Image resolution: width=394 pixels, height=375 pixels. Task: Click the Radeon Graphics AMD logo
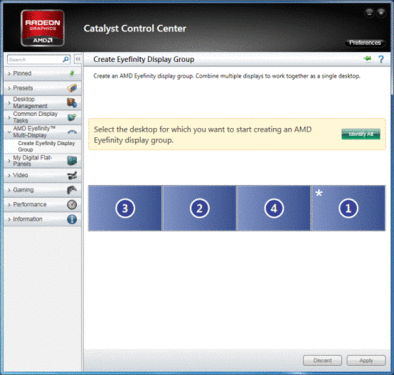point(42,28)
